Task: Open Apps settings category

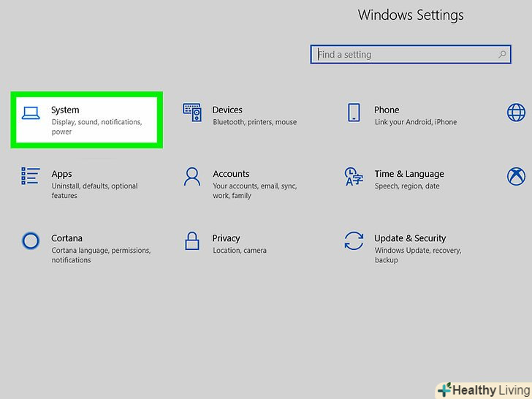Action: click(61, 174)
